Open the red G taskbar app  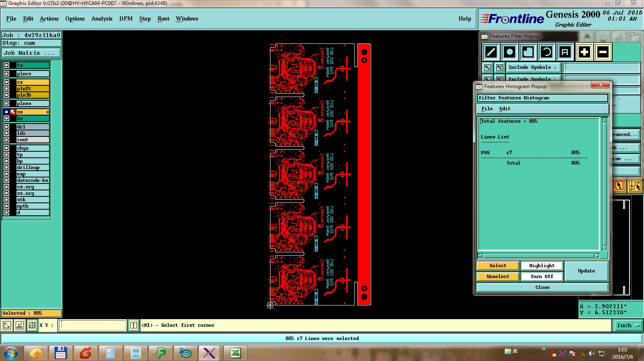(85, 353)
